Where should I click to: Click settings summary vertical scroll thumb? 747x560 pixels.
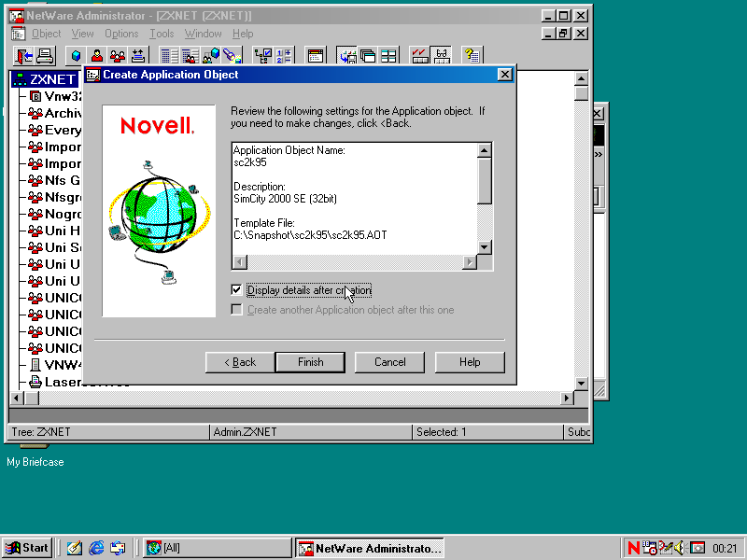click(484, 181)
